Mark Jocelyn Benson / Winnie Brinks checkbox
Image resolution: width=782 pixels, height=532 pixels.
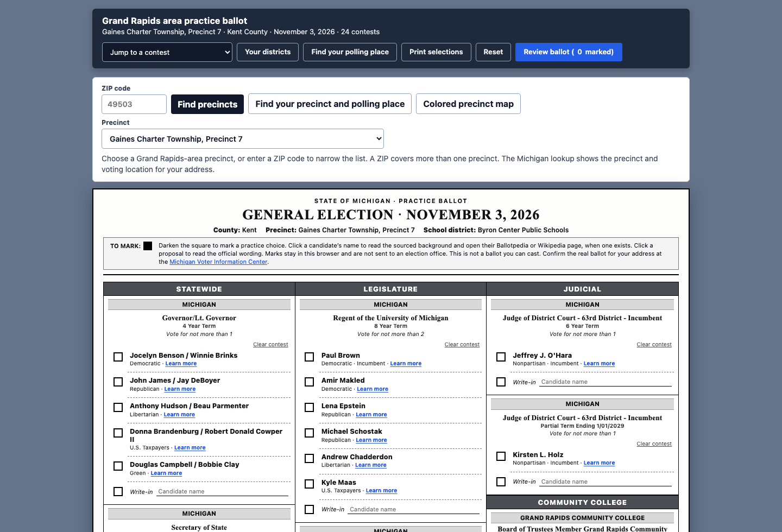(118, 357)
